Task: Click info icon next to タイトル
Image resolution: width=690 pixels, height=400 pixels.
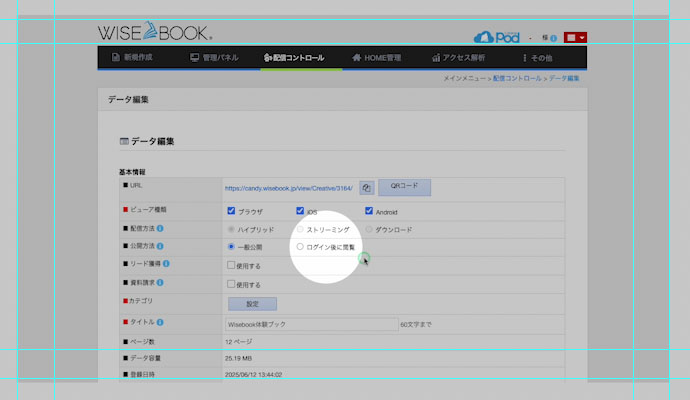Action: (x=160, y=322)
